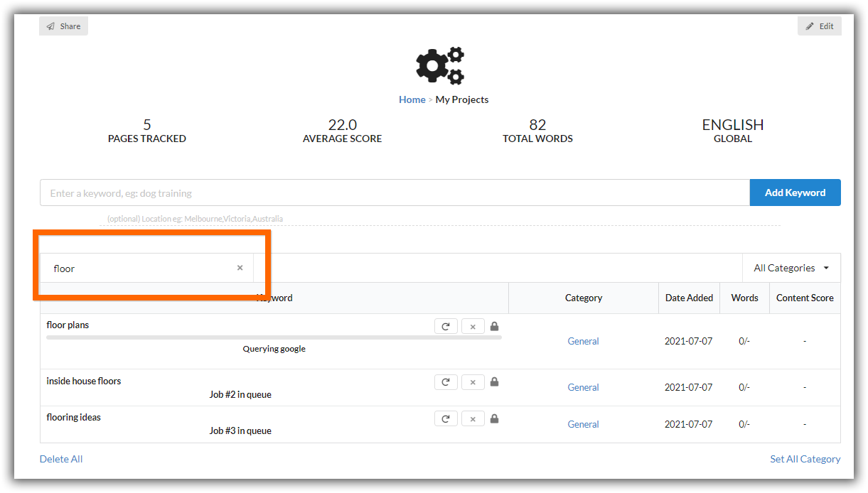Toggle the lock on "flooring ideas"
The width and height of the screenshot is (868, 493).
494,418
